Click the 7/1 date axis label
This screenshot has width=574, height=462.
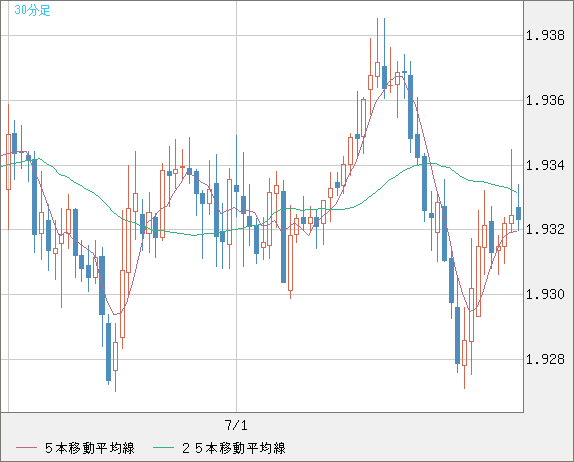point(236,425)
